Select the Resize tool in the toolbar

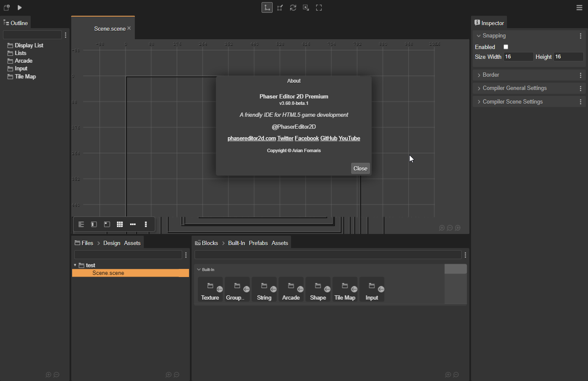pyautogui.click(x=306, y=7)
